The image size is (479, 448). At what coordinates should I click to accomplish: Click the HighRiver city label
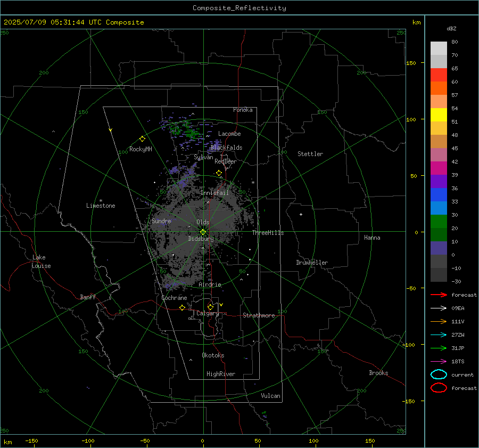click(221, 374)
